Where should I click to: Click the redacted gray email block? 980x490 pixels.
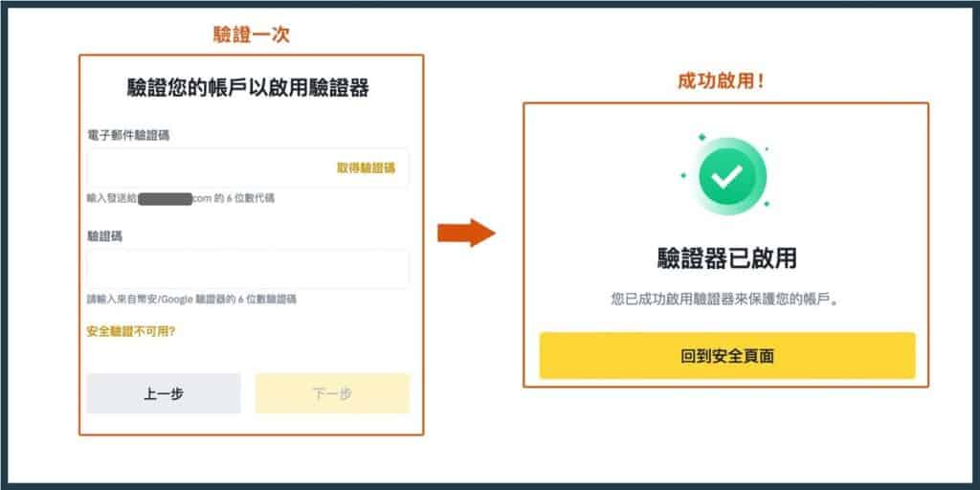(x=165, y=199)
